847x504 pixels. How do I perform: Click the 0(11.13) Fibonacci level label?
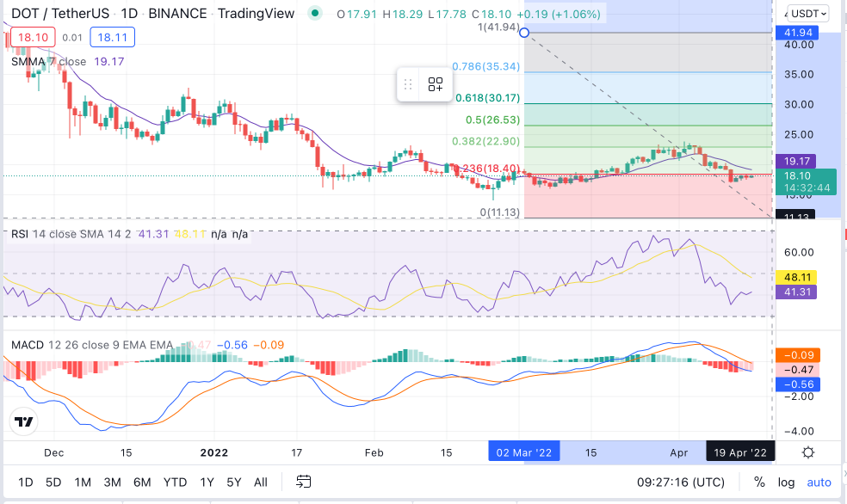[499, 212]
